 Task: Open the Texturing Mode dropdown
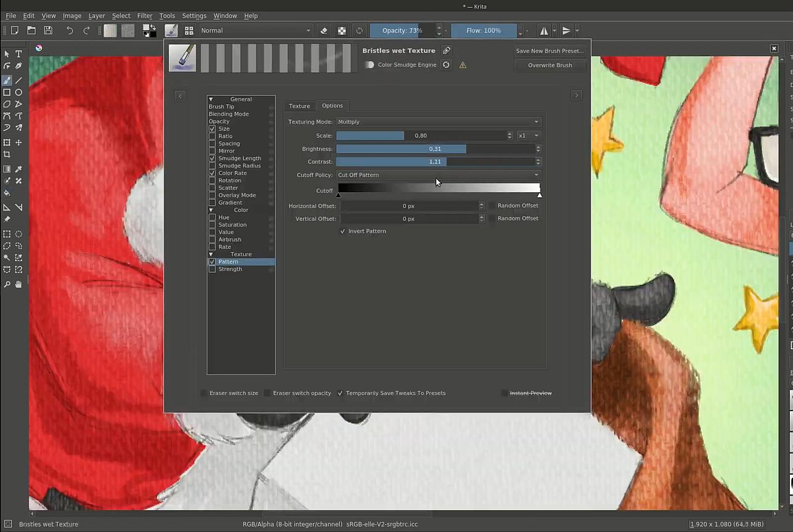(x=438, y=122)
